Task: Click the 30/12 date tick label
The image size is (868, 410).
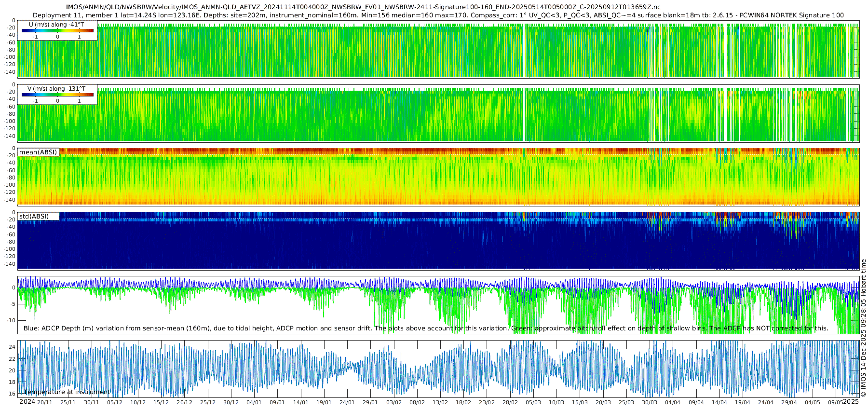Action: click(231, 402)
